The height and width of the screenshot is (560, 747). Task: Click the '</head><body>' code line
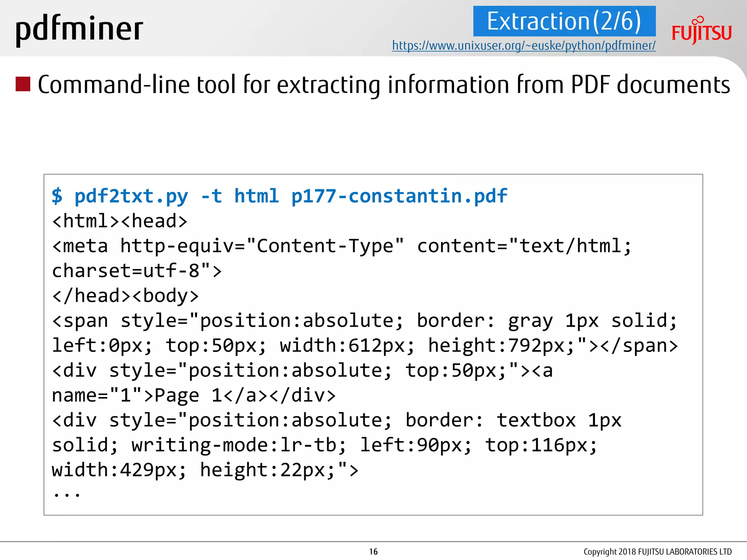(125, 296)
